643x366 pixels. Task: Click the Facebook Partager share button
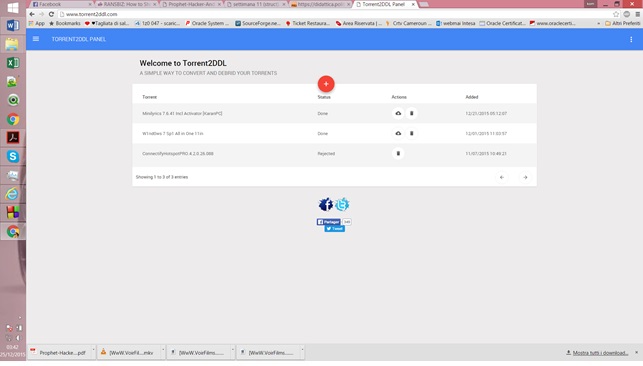[x=328, y=222]
